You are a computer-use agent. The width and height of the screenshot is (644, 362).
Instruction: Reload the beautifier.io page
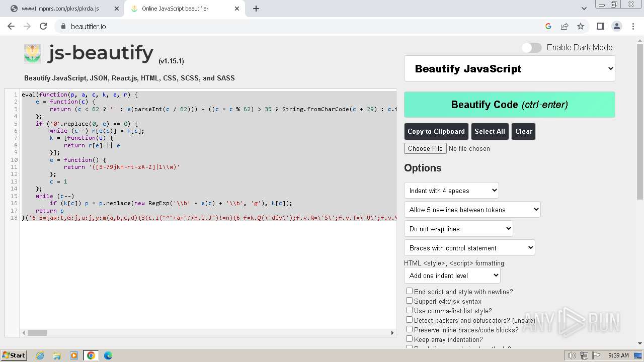pyautogui.click(x=43, y=26)
